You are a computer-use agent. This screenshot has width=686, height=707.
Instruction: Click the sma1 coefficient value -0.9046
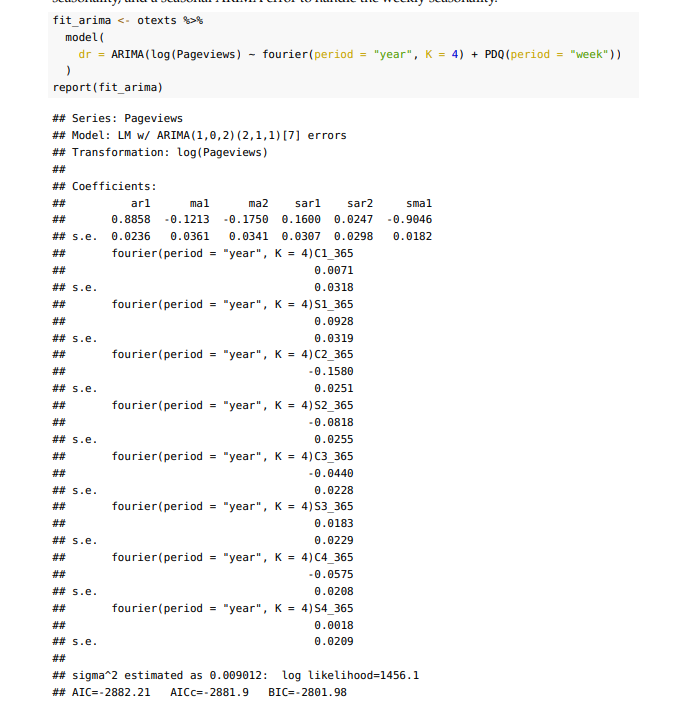409,220
